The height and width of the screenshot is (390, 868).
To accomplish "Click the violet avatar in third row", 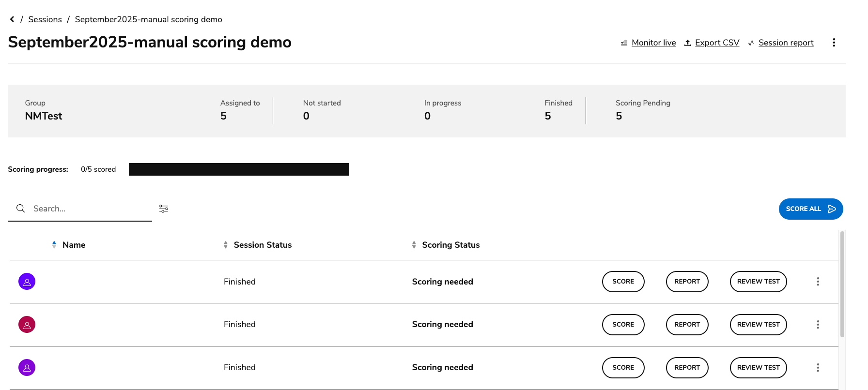I will pos(27,368).
